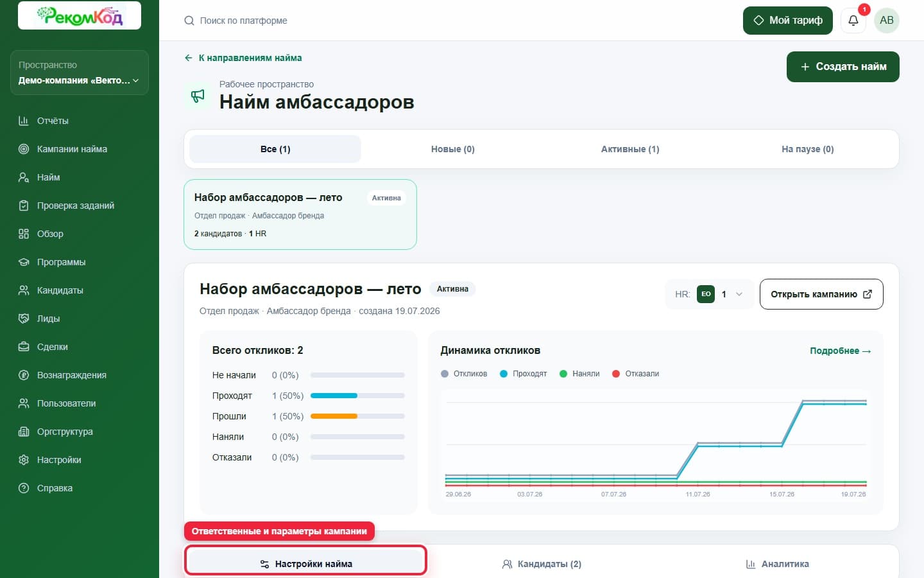
Task: Click the Отказали row label in stats
Action: point(232,457)
